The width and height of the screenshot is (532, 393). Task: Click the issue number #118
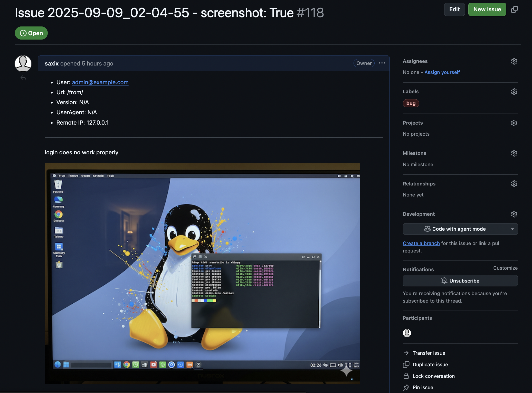point(310,13)
